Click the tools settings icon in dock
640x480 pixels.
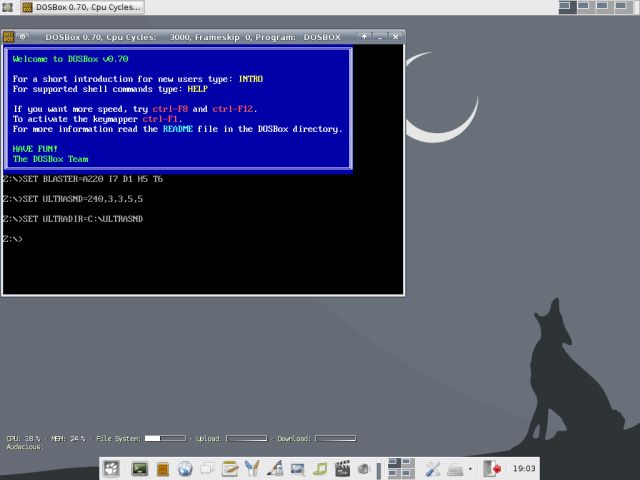(x=434, y=468)
